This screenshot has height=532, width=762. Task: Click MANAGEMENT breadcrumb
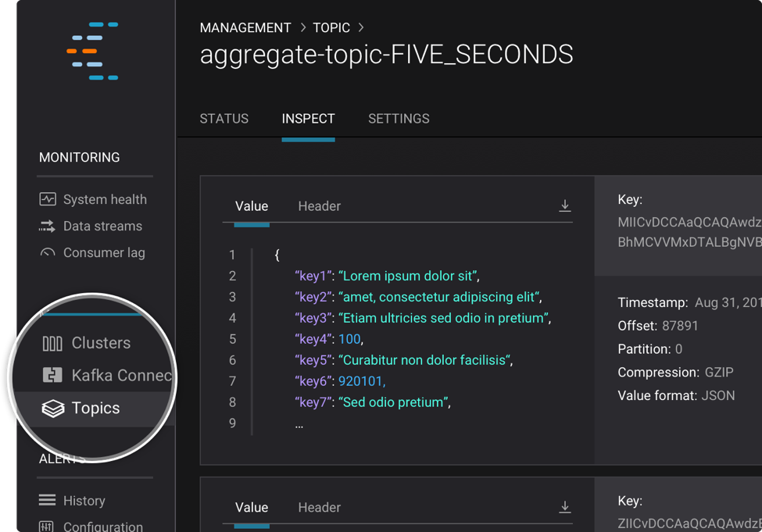[x=245, y=27]
